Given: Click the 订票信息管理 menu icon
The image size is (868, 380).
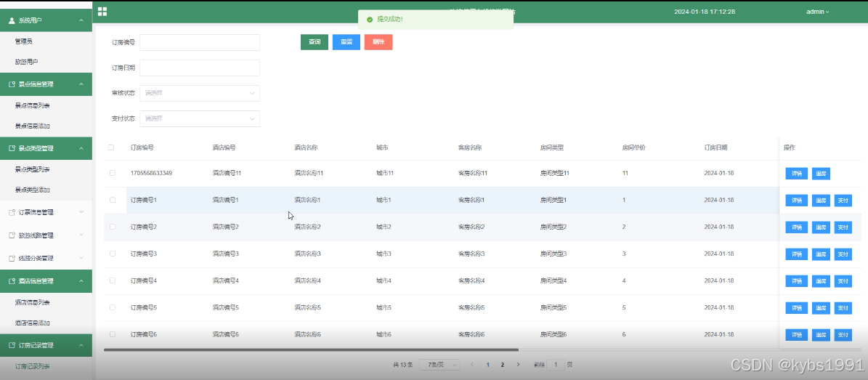Looking at the screenshot, I should coord(12,212).
